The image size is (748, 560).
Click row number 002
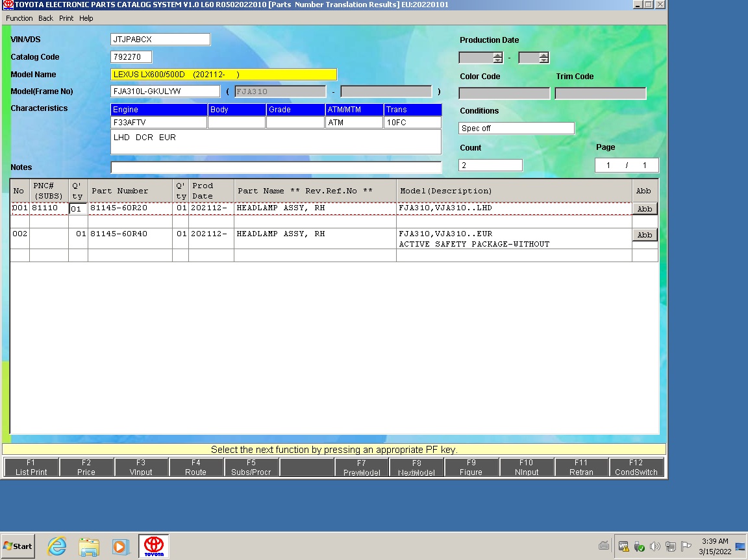(19, 234)
